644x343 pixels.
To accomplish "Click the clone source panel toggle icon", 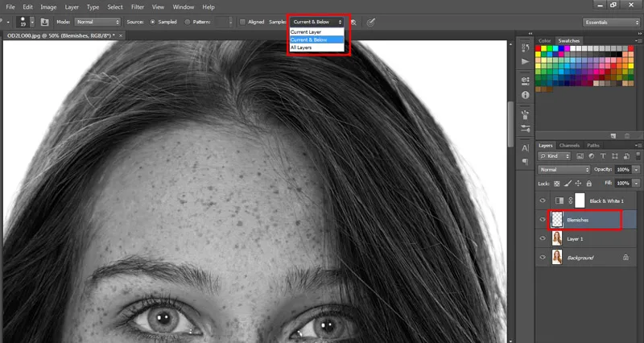I will point(44,23).
